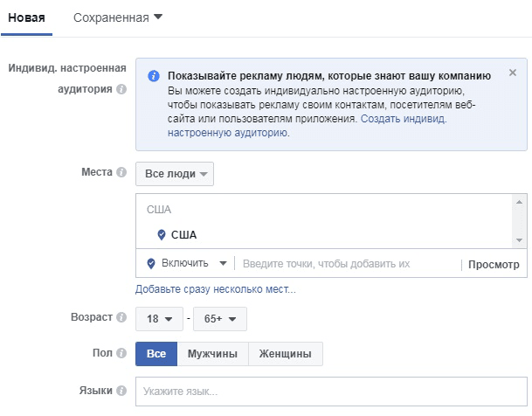This screenshot has height=416, width=532.
Task: Click info icon next to Индивид. настроенная аудитория
Action: coord(121,89)
